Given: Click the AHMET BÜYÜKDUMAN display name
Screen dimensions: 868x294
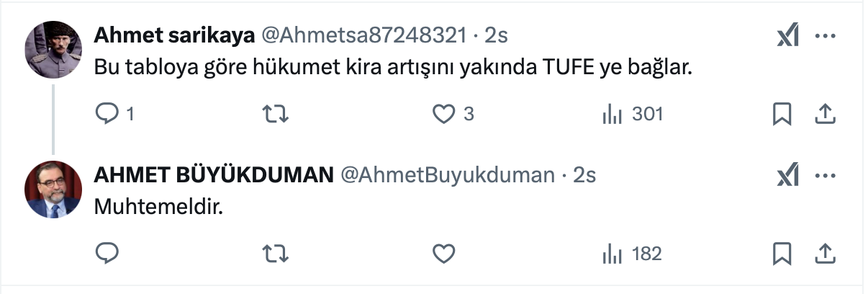Looking at the screenshot, I should click(214, 175).
